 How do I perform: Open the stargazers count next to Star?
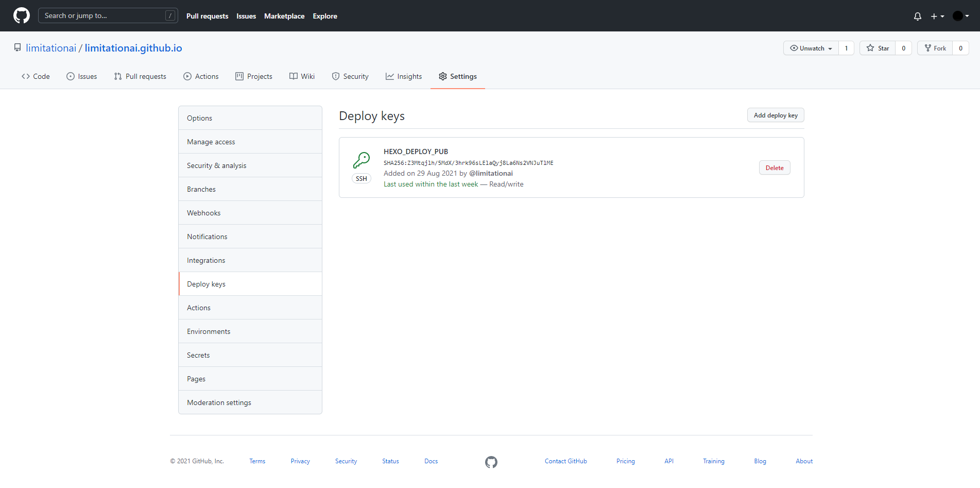(x=903, y=48)
